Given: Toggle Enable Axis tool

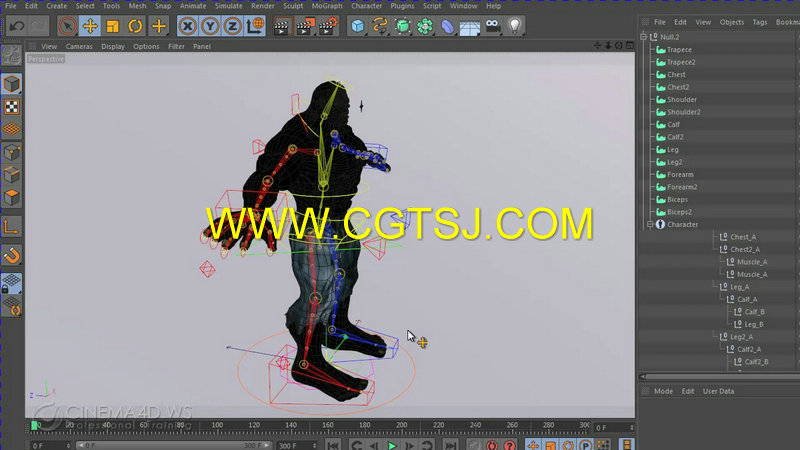Looking at the screenshot, I should click(x=11, y=227).
